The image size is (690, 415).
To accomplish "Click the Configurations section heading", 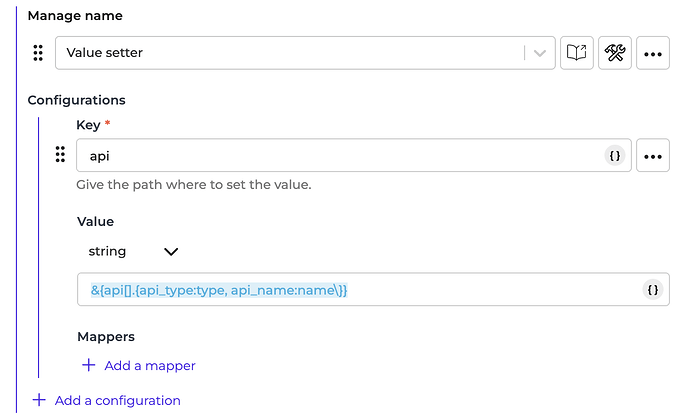I will [76, 100].
